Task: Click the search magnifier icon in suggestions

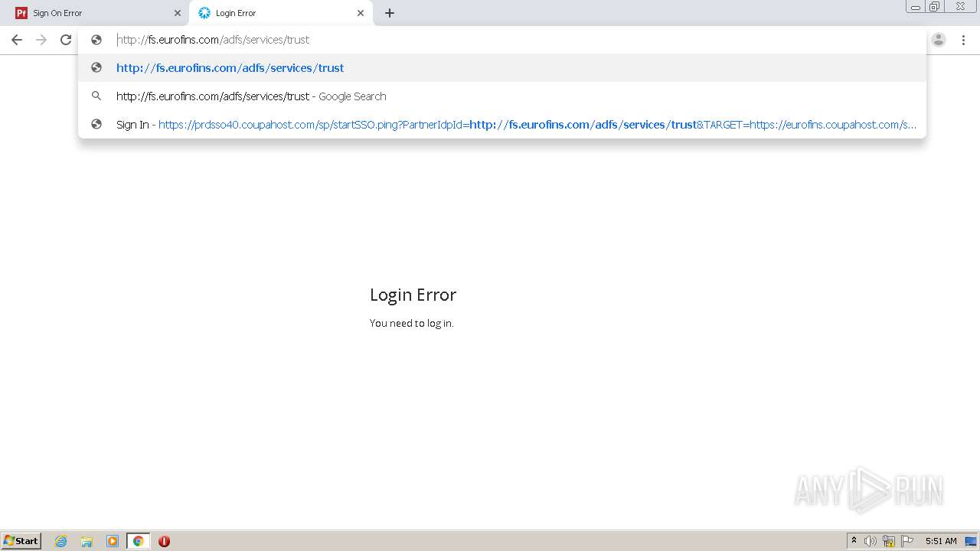Action: point(96,96)
